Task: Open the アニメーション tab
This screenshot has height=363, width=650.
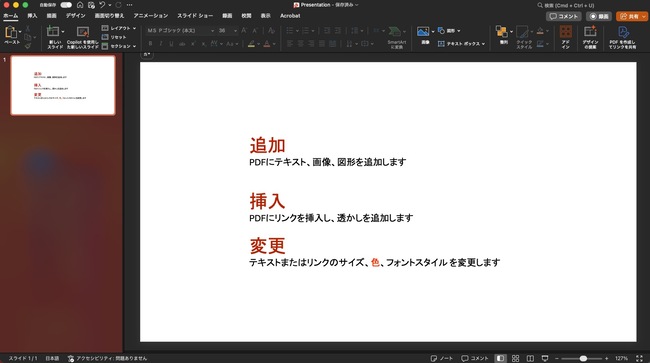Action: coord(150,16)
